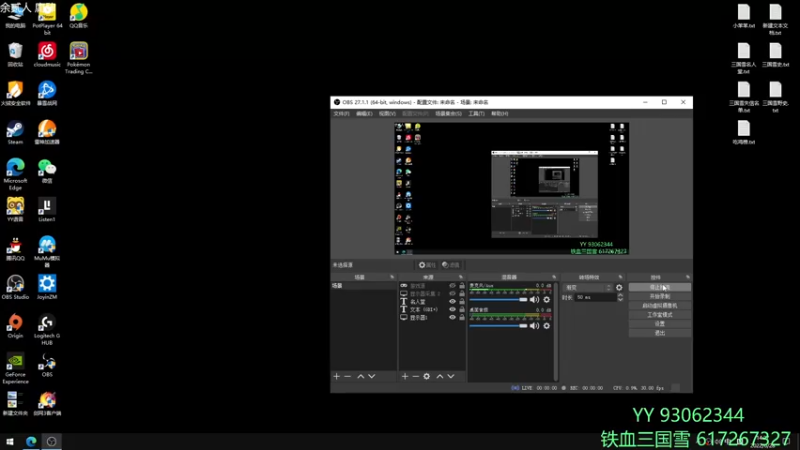Click 退出 exit button in controls
Viewport: 800px width, 450px height.
[660, 333]
